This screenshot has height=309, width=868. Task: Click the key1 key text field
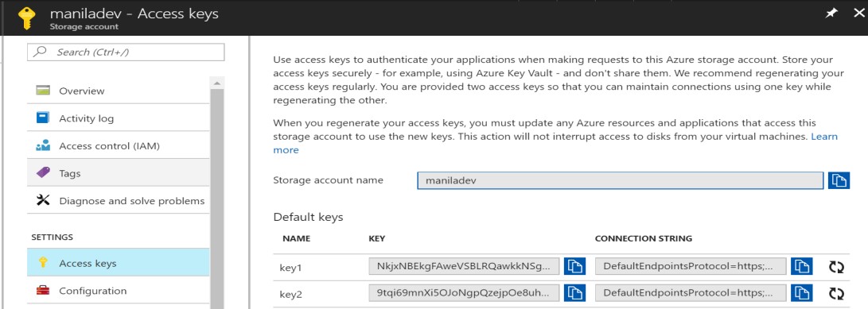coord(464,266)
